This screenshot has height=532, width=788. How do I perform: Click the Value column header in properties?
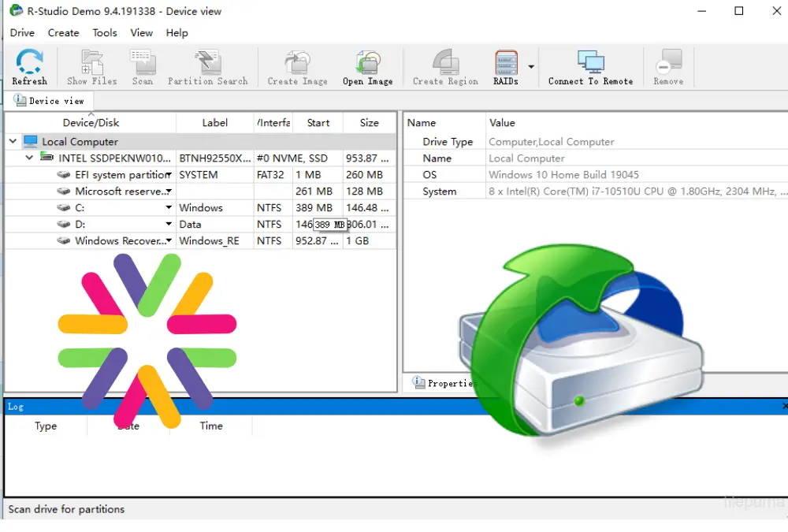636,123
